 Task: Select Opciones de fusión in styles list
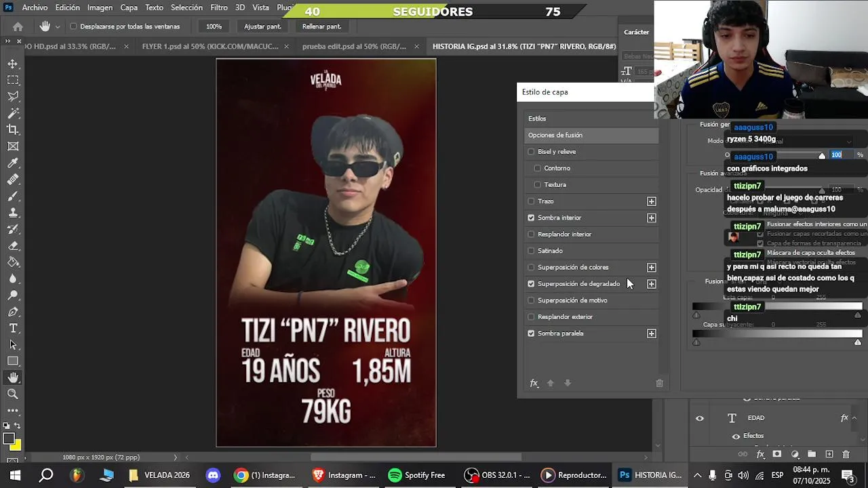591,135
